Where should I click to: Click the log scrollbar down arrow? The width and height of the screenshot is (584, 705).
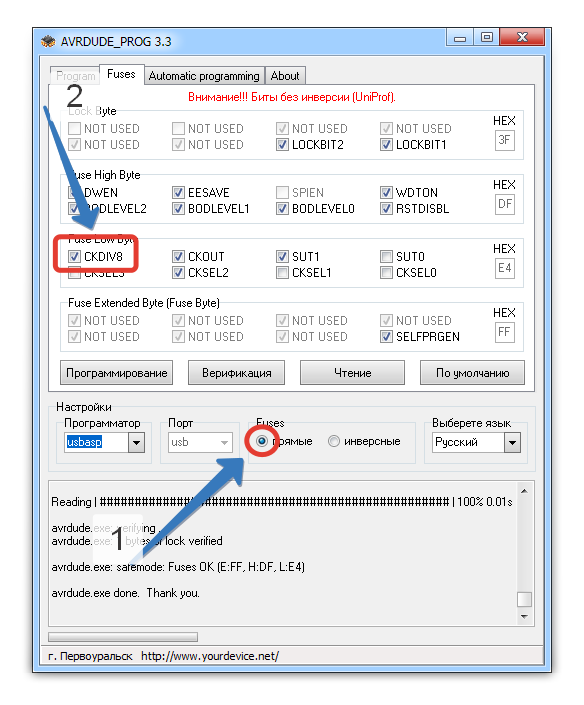click(524, 616)
